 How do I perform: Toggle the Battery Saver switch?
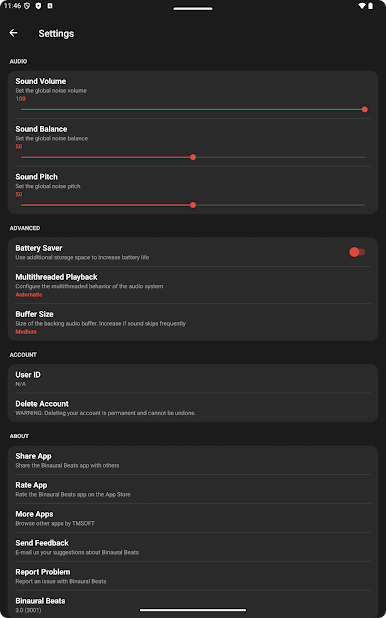pyautogui.click(x=357, y=252)
